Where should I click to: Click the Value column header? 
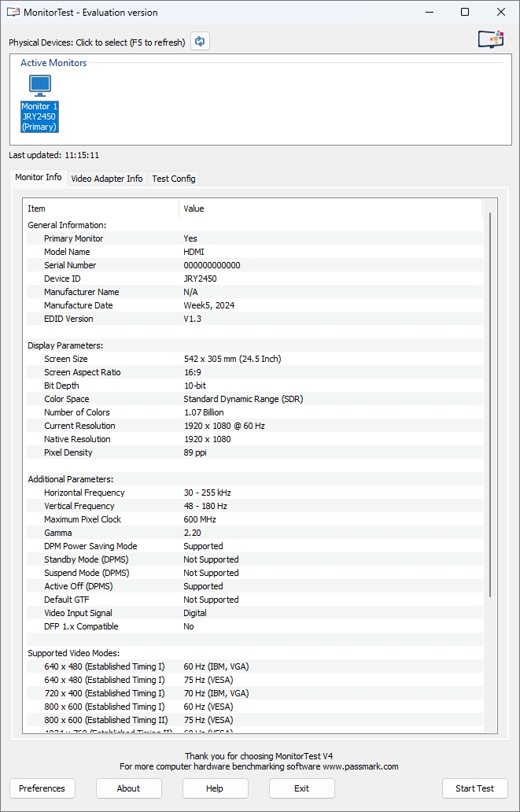tap(330, 209)
